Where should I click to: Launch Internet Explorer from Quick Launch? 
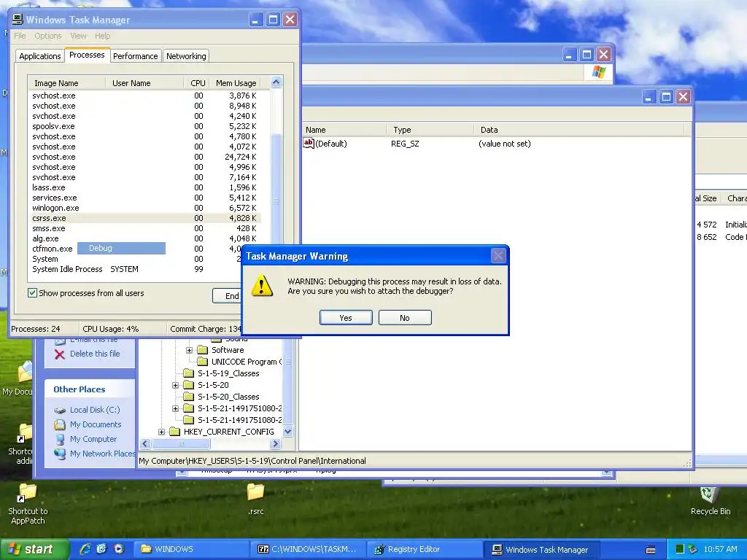point(86,549)
